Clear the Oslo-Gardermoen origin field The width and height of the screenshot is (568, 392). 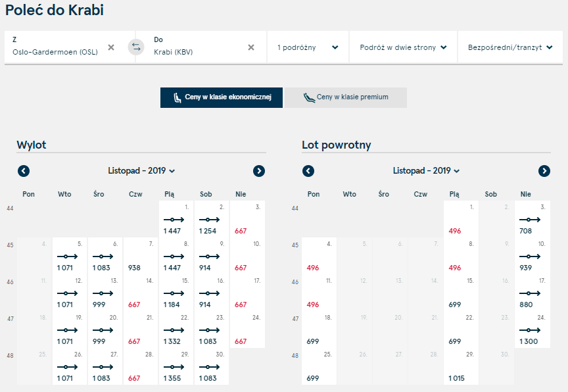click(111, 47)
